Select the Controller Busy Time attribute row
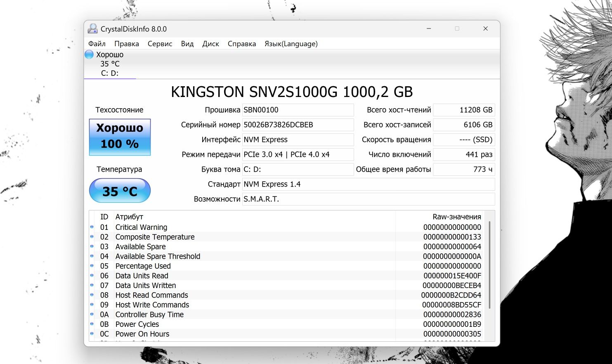Screen dimensions: 612x364 [286, 314]
